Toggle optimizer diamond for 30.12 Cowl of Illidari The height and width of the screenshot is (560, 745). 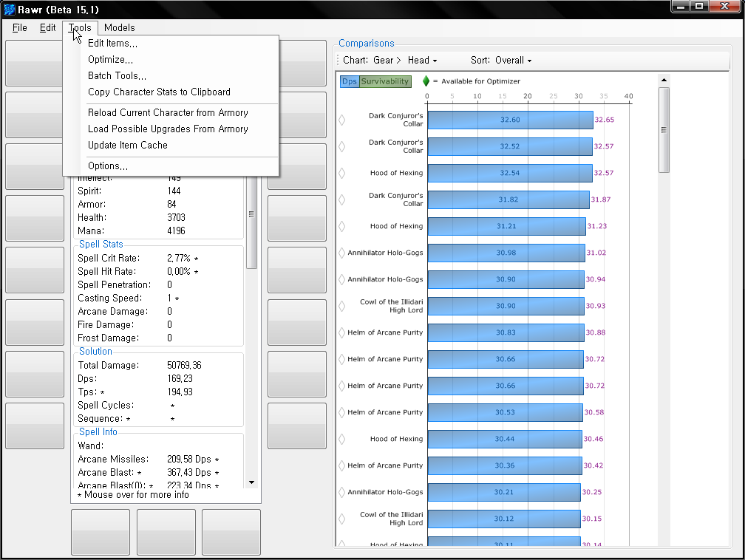tap(341, 519)
